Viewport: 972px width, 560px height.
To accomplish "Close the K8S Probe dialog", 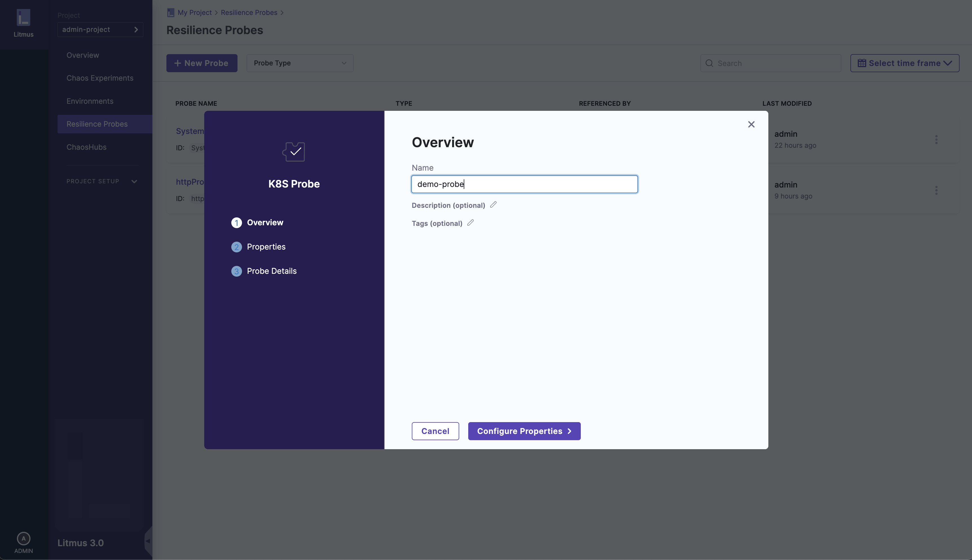I will pyautogui.click(x=751, y=124).
